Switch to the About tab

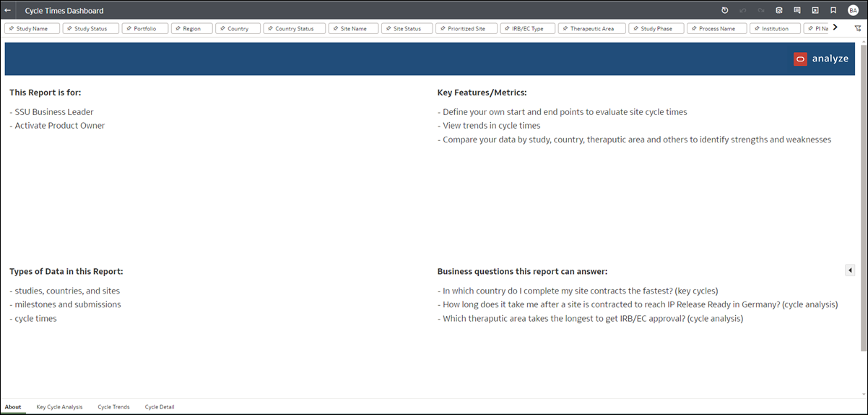point(13,407)
